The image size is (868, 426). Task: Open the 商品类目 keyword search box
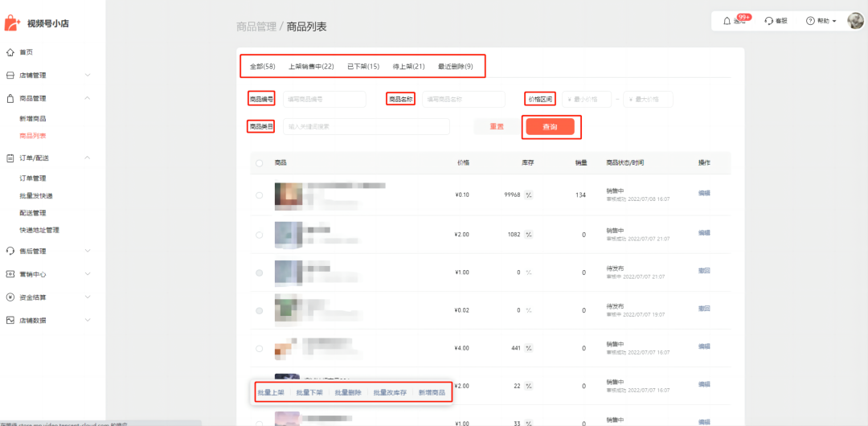(366, 127)
